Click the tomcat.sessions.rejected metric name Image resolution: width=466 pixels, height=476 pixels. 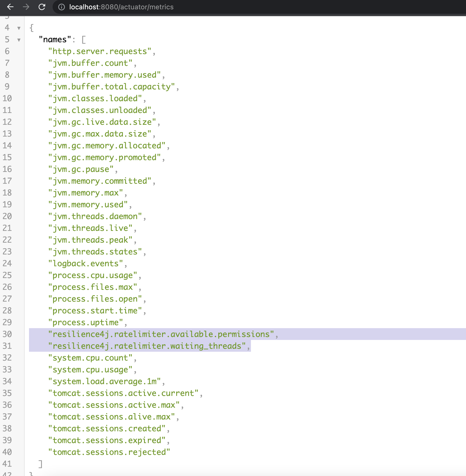click(109, 452)
